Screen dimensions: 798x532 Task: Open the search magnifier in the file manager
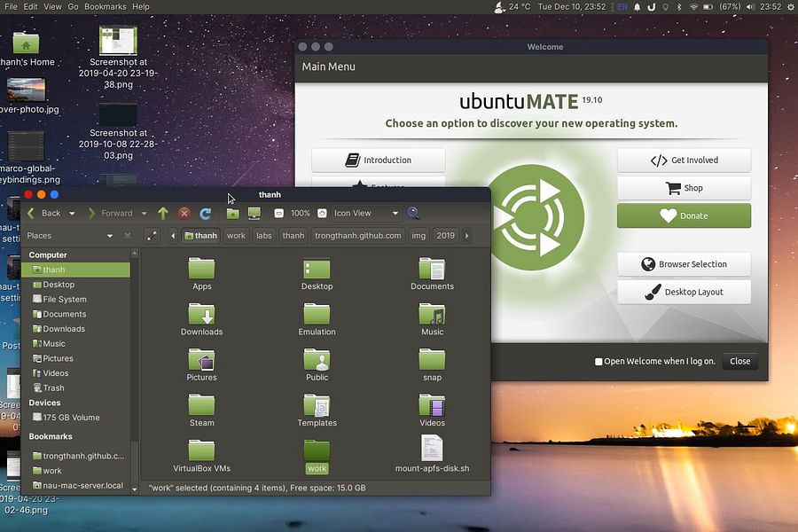tap(414, 213)
